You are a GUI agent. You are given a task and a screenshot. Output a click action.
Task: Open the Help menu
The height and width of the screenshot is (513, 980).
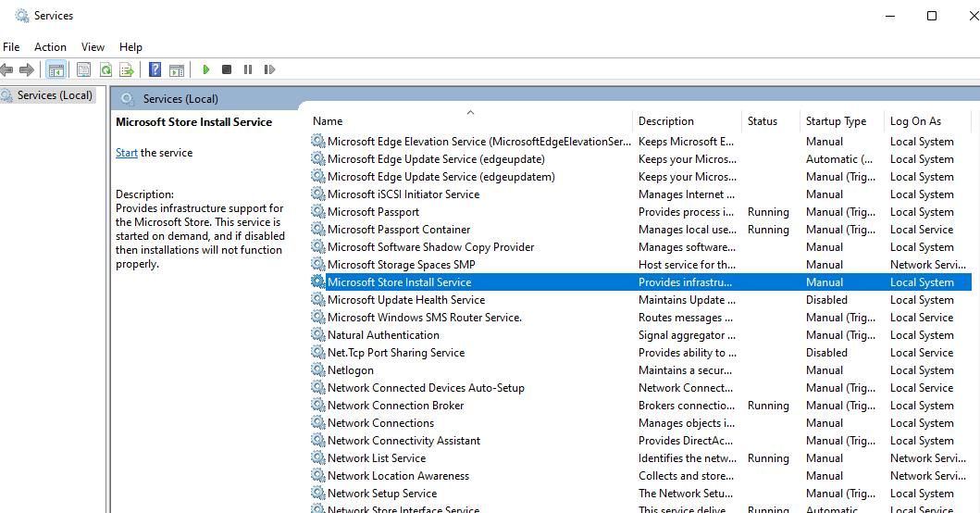coord(130,47)
